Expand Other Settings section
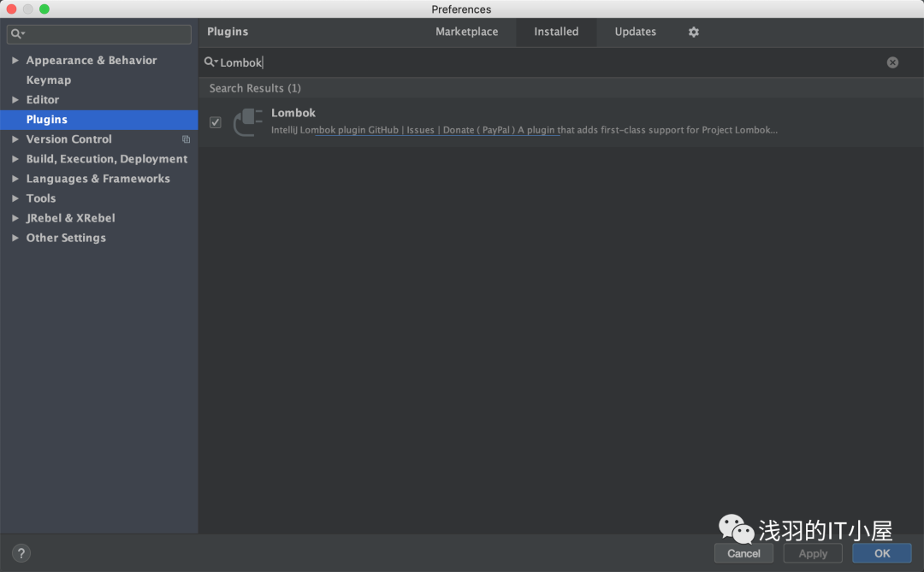The height and width of the screenshot is (572, 924). pyautogui.click(x=15, y=238)
